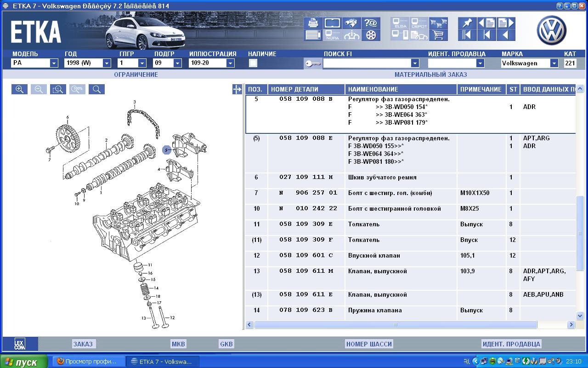Click the ПОИСК FI input field
The width and height of the screenshot is (588, 368).
[x=367, y=63]
